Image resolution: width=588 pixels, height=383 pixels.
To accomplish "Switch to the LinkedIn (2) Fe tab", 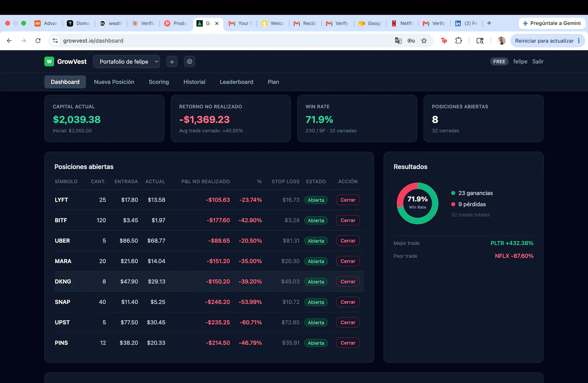I will [467, 23].
